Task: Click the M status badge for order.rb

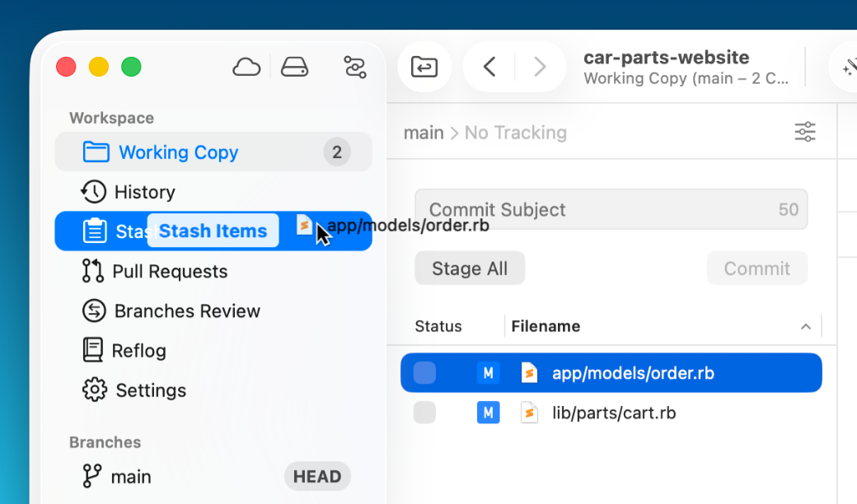Action: tap(488, 373)
